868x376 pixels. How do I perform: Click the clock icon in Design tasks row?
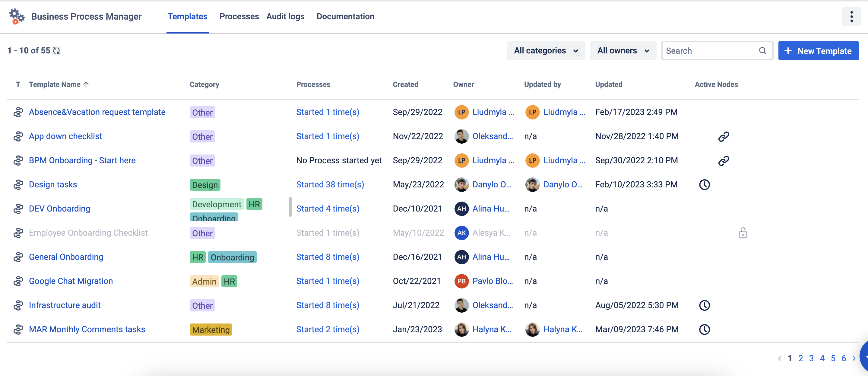pyautogui.click(x=704, y=185)
